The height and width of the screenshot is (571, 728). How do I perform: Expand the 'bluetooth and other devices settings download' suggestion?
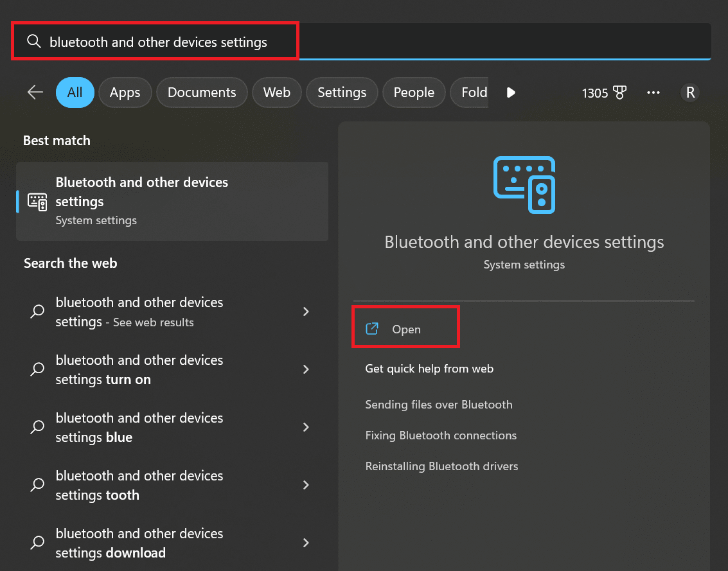click(306, 543)
